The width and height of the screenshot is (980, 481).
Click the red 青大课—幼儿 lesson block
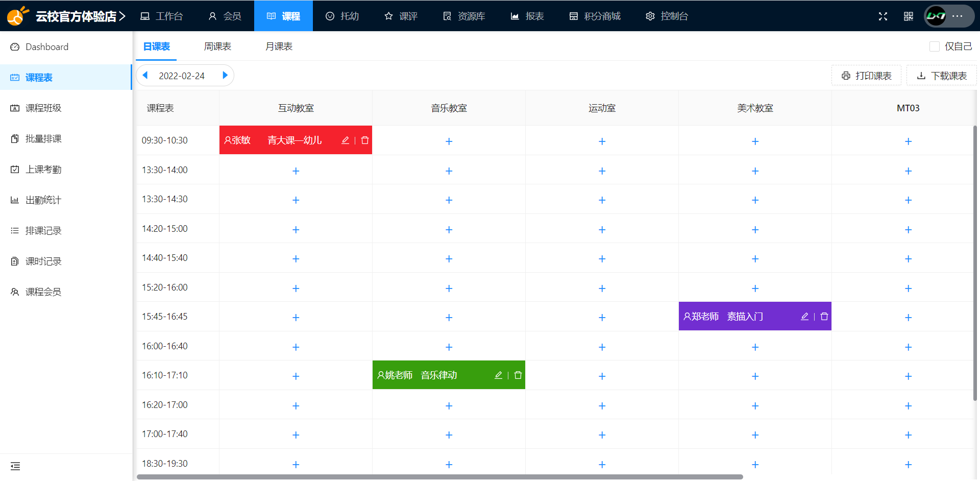point(296,140)
